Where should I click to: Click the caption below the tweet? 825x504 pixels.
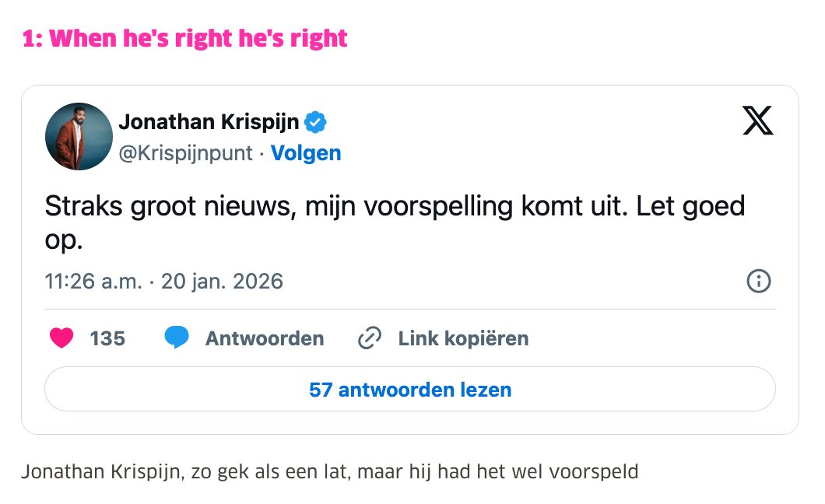pos(329,471)
